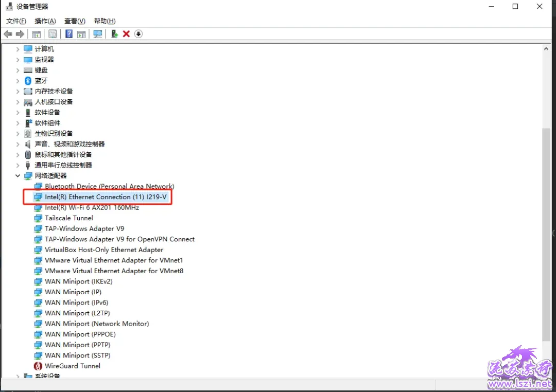
Task: Toggle the show/hide action pane toolbar icon
Action: (x=81, y=34)
